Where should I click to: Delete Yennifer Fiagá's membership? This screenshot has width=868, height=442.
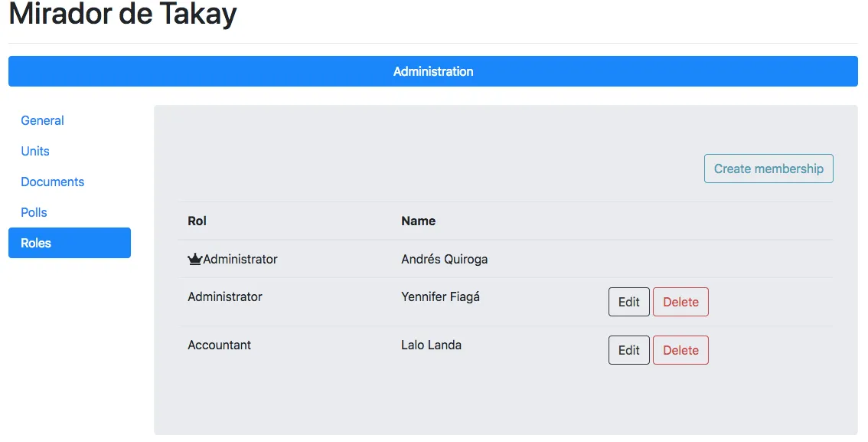pyautogui.click(x=680, y=302)
